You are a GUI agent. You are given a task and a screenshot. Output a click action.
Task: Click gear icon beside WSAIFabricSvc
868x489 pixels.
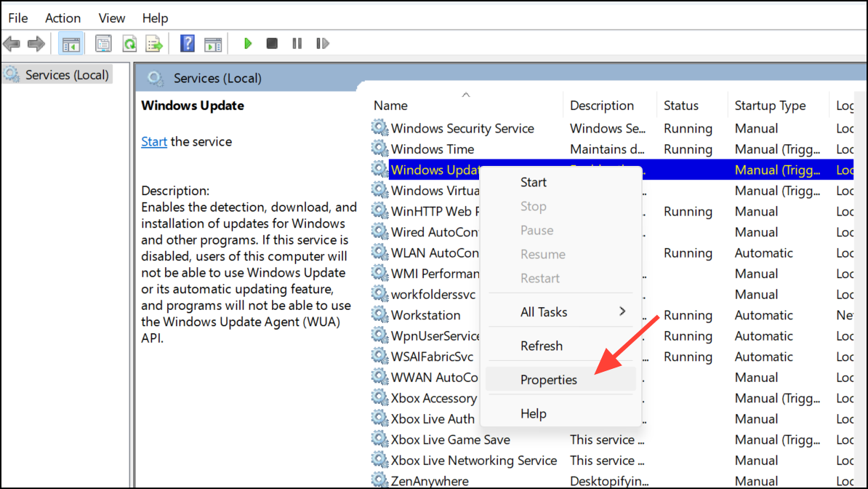pos(379,356)
